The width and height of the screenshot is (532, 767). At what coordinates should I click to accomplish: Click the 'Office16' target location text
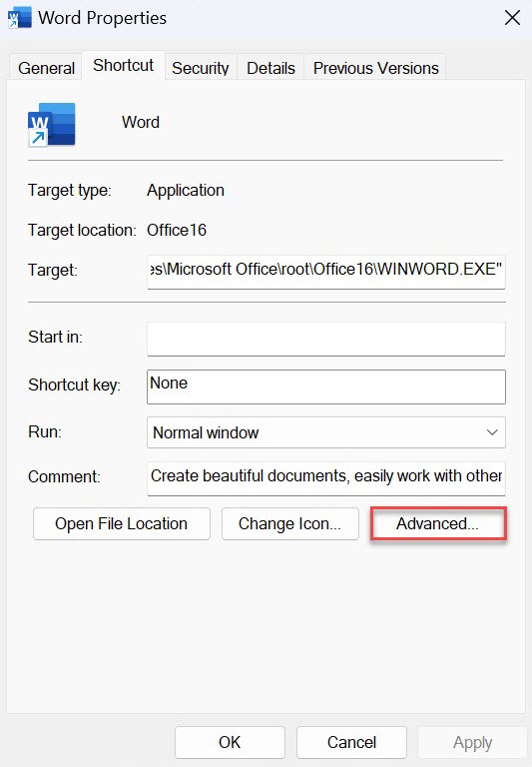tap(177, 230)
